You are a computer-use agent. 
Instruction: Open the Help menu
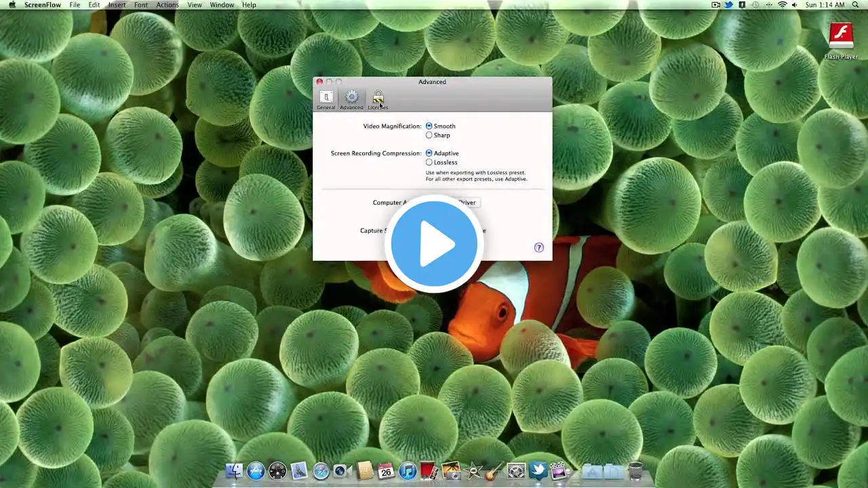click(x=249, y=5)
